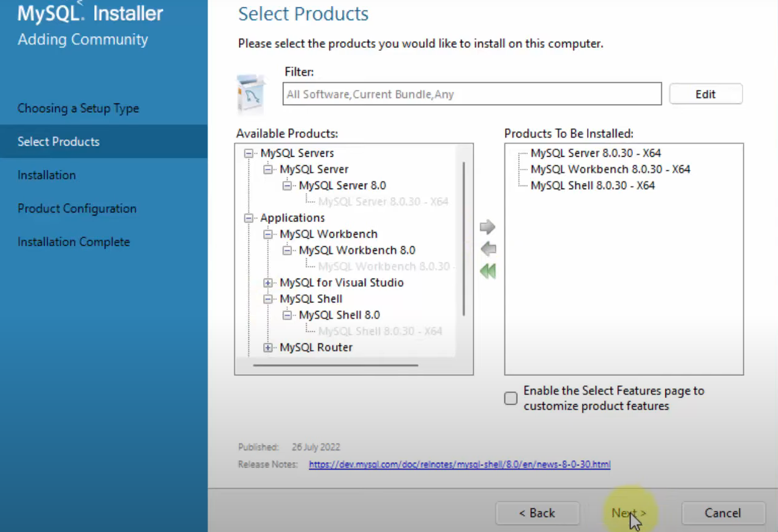The width and height of the screenshot is (778, 532).
Task: Select MySQL Workbench 8.0.30 in install list
Action: (610, 170)
